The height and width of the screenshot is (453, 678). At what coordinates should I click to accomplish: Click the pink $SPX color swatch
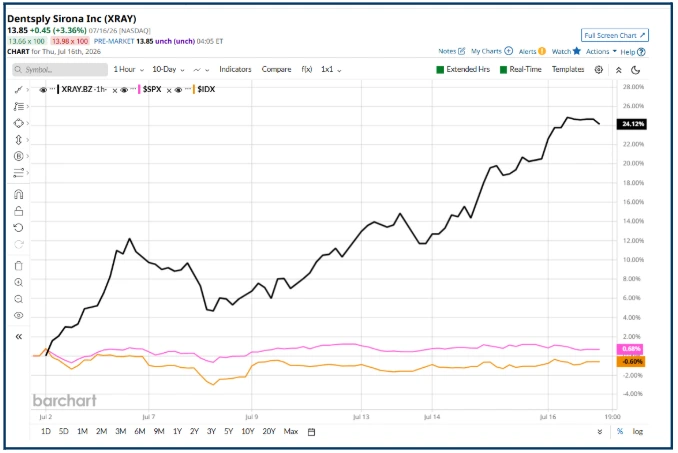(x=139, y=89)
